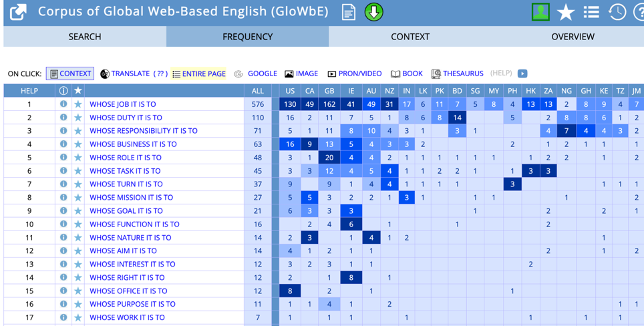Click the NG column header
The height and width of the screenshot is (326, 644).
[x=567, y=91]
